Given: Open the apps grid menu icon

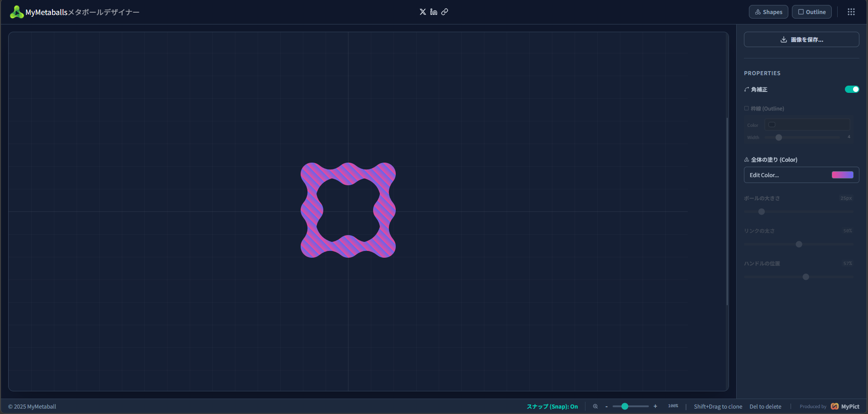Looking at the screenshot, I should point(851,12).
